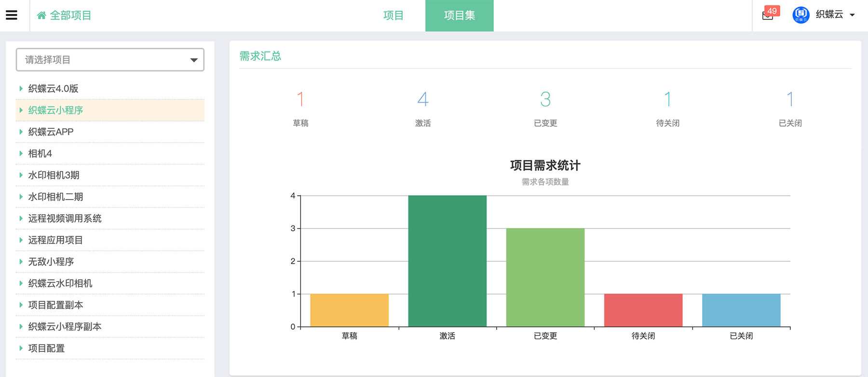Click the 草稿 count of 1
868x377 pixels.
click(x=300, y=99)
